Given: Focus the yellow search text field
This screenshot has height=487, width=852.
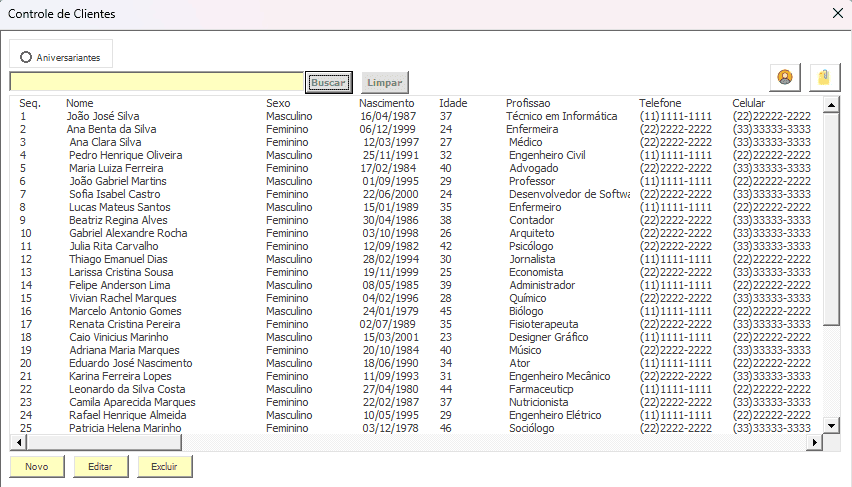Looking at the screenshot, I should 156,82.
